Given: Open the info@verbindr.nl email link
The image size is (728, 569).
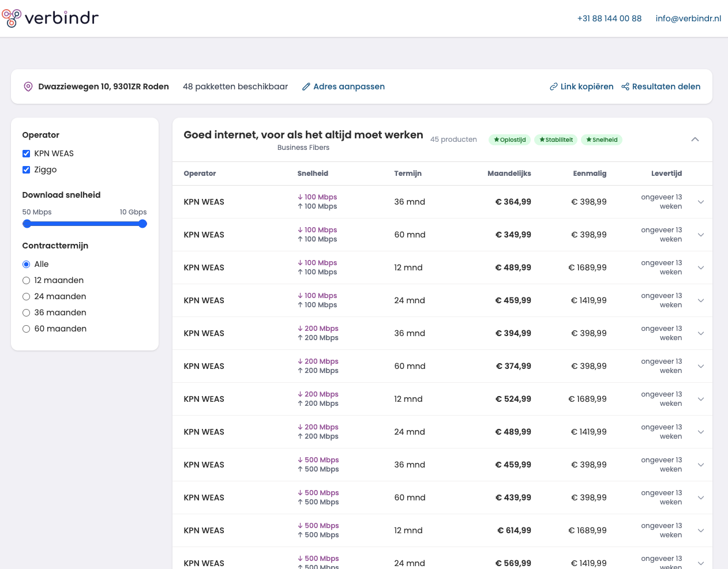Looking at the screenshot, I should [688, 18].
